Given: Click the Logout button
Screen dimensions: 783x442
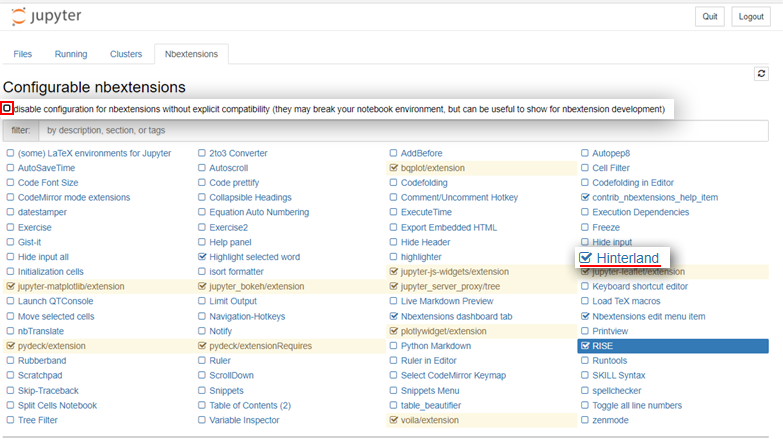Looking at the screenshot, I should (x=751, y=16).
